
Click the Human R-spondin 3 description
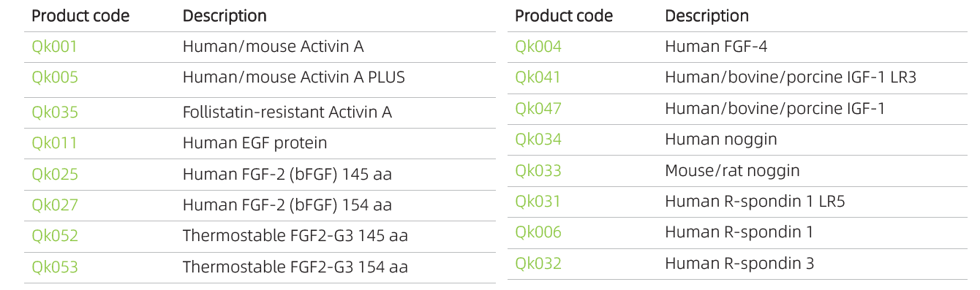739,264
